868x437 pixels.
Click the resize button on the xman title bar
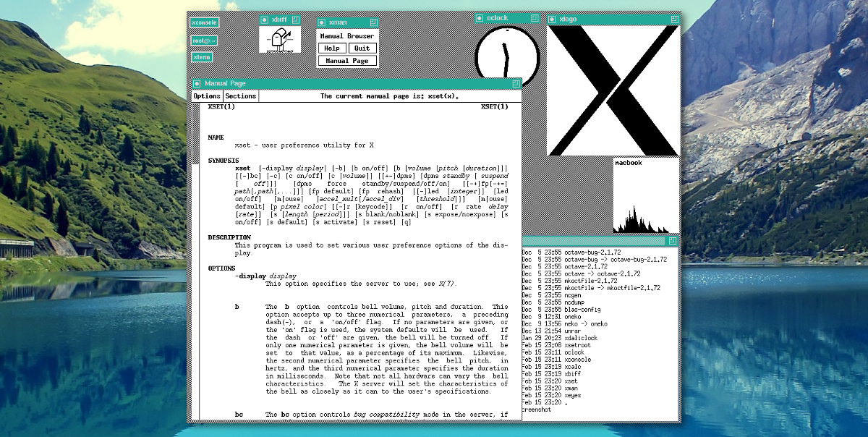373,22
